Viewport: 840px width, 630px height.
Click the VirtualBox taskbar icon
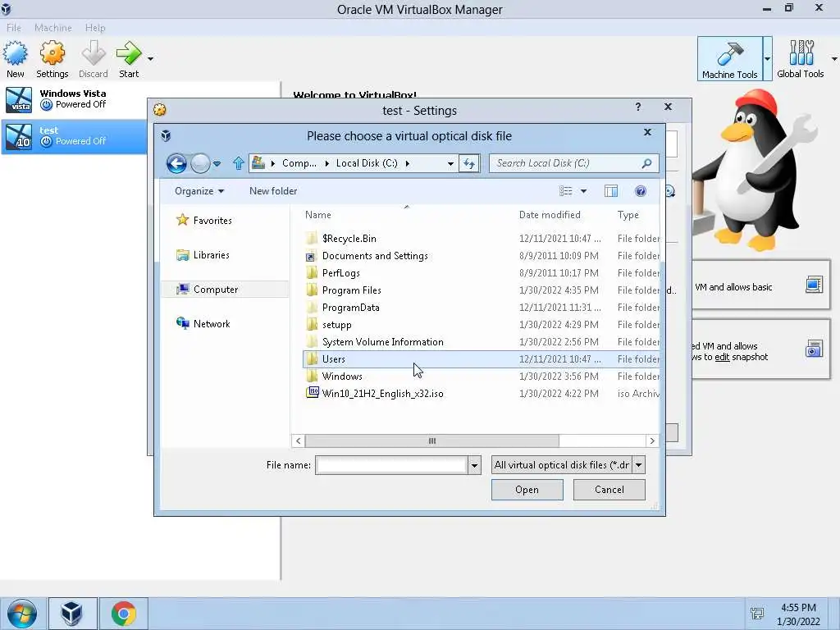click(x=73, y=614)
